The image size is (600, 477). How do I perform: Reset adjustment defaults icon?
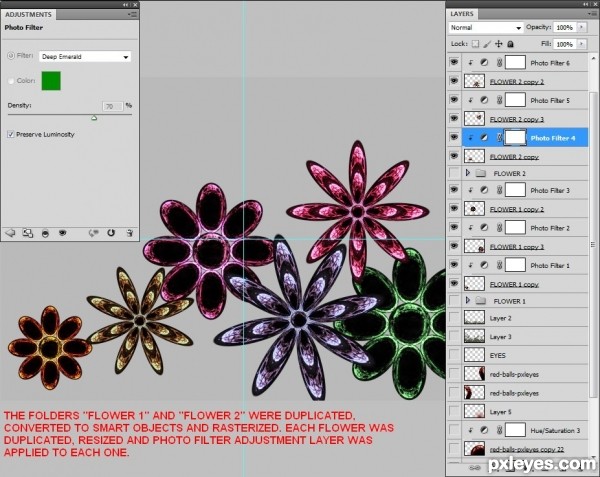111,233
